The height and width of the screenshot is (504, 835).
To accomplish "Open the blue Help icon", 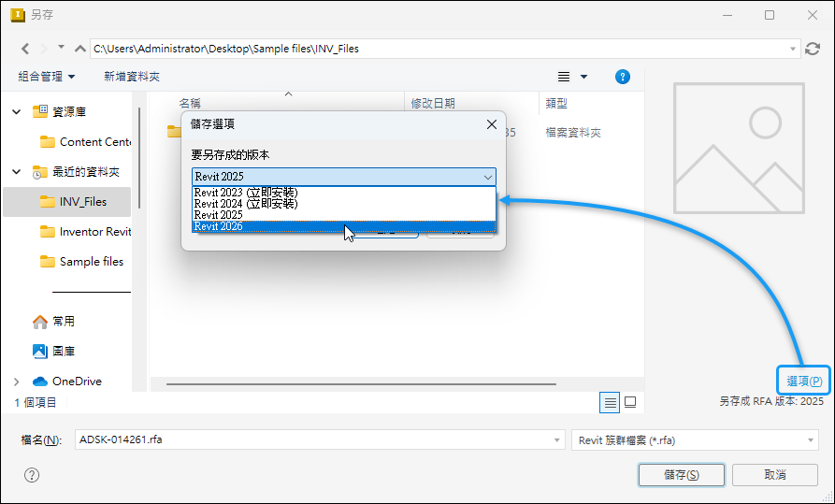I will point(622,77).
